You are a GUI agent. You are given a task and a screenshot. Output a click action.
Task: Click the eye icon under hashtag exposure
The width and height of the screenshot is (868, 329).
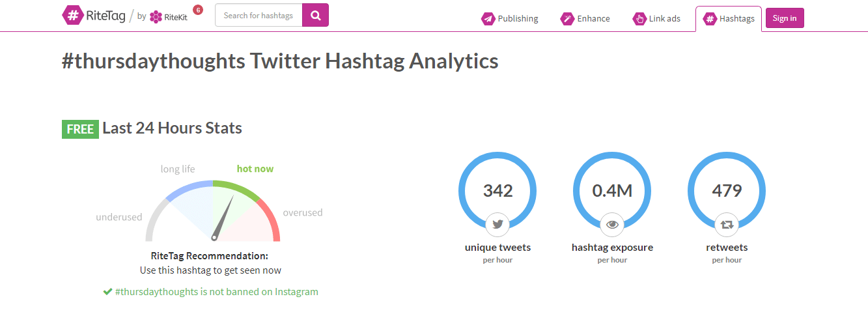point(612,224)
